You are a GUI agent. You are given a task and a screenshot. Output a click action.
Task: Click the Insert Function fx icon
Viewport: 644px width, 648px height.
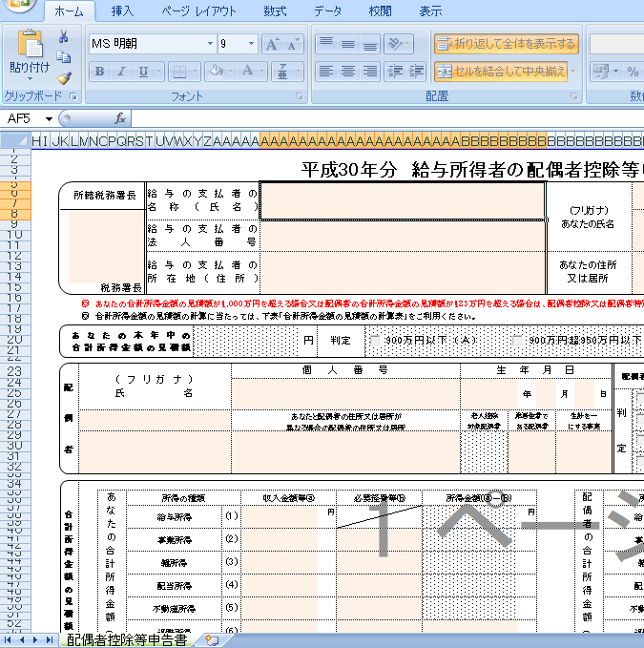(120, 118)
